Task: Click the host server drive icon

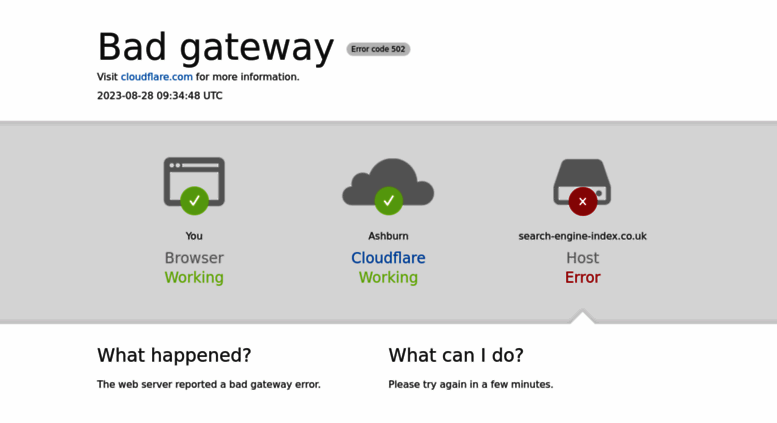Action: (x=582, y=182)
